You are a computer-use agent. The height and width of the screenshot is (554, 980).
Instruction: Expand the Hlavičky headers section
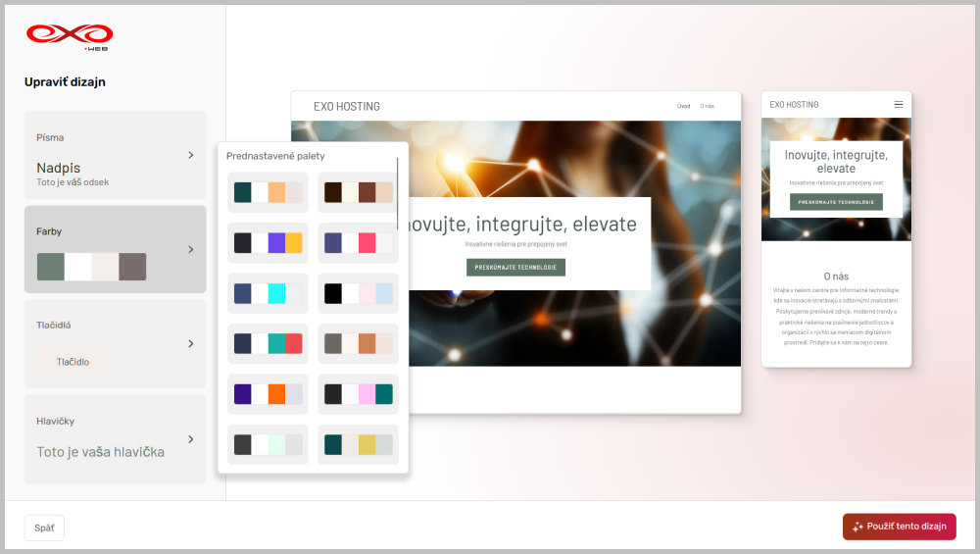click(116, 438)
